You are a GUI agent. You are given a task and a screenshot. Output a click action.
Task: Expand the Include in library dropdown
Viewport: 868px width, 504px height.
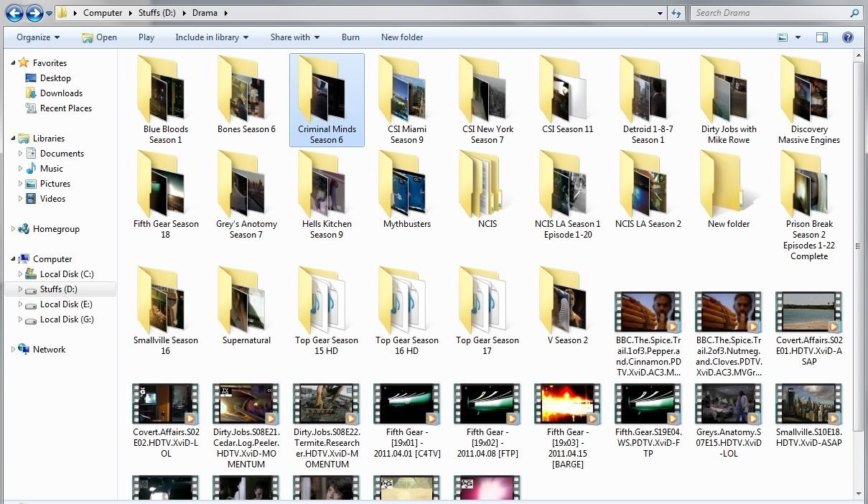(x=212, y=37)
